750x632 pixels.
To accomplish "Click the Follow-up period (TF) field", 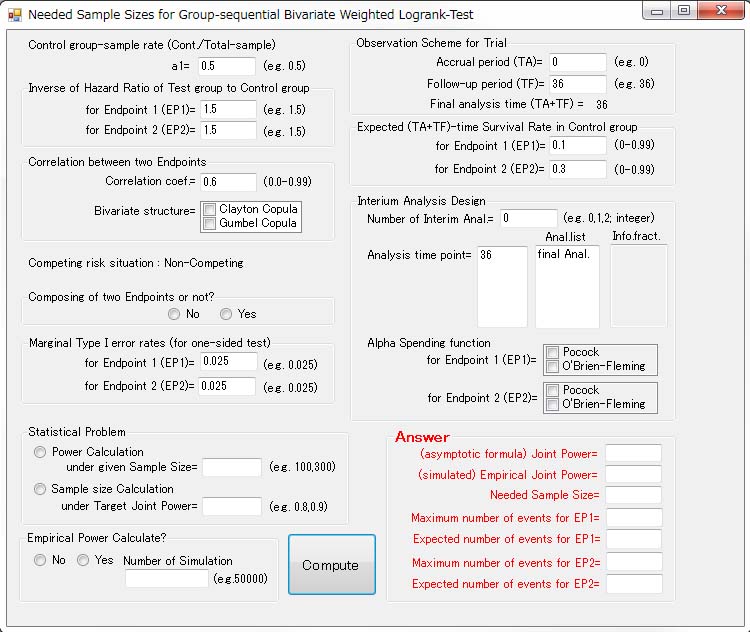I will tap(578, 84).
